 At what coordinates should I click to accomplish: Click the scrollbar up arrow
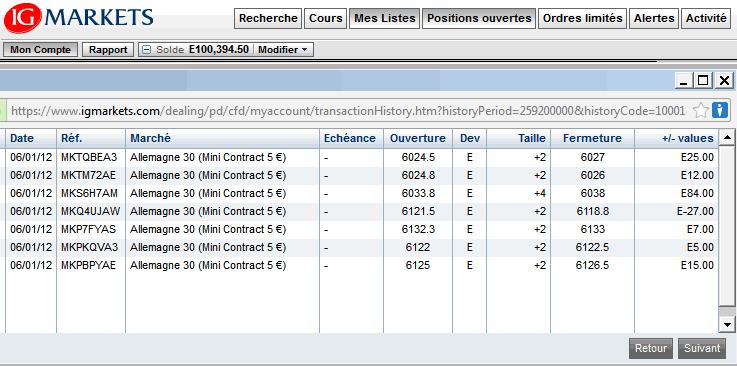pos(727,138)
